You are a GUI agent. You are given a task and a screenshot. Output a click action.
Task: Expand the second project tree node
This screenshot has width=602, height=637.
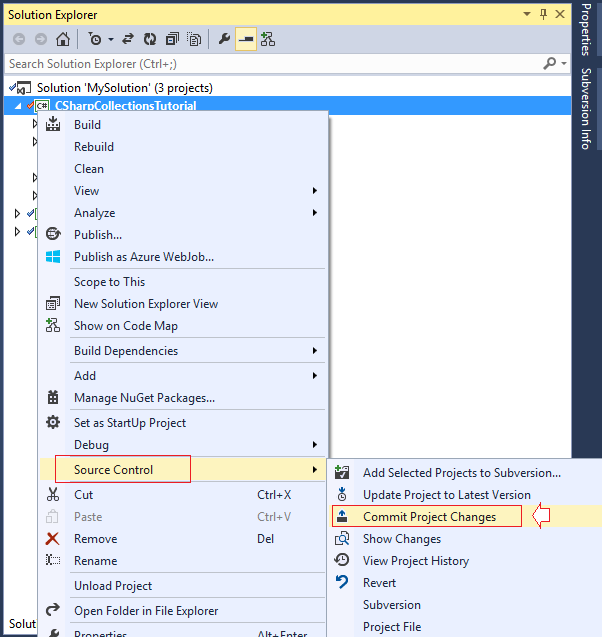(17, 213)
